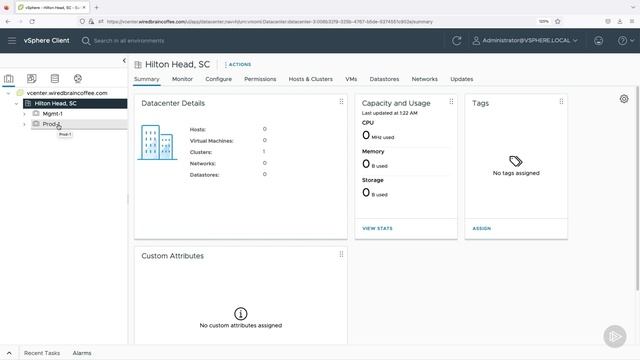The width and height of the screenshot is (640, 360).
Task: Open the Updates tab
Action: pos(462,79)
